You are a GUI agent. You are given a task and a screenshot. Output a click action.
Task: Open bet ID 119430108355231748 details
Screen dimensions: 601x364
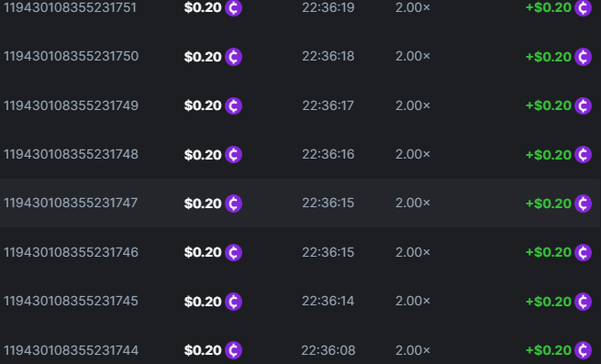tap(71, 154)
